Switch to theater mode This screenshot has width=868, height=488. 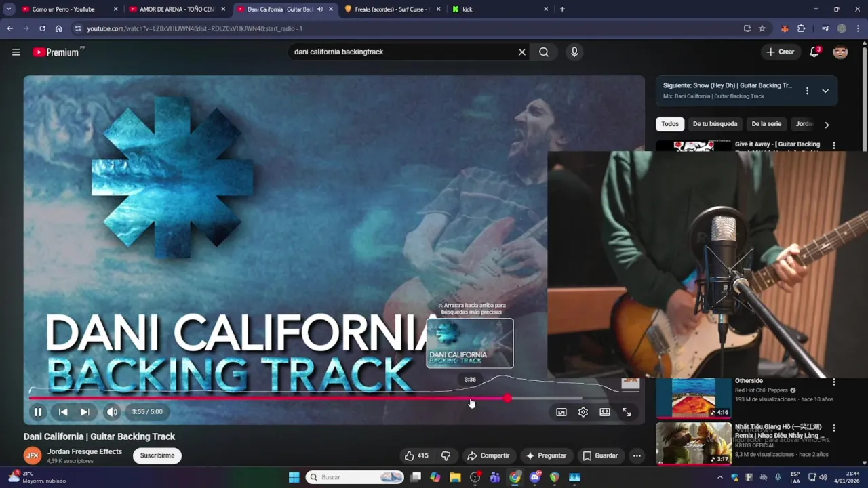(x=605, y=412)
